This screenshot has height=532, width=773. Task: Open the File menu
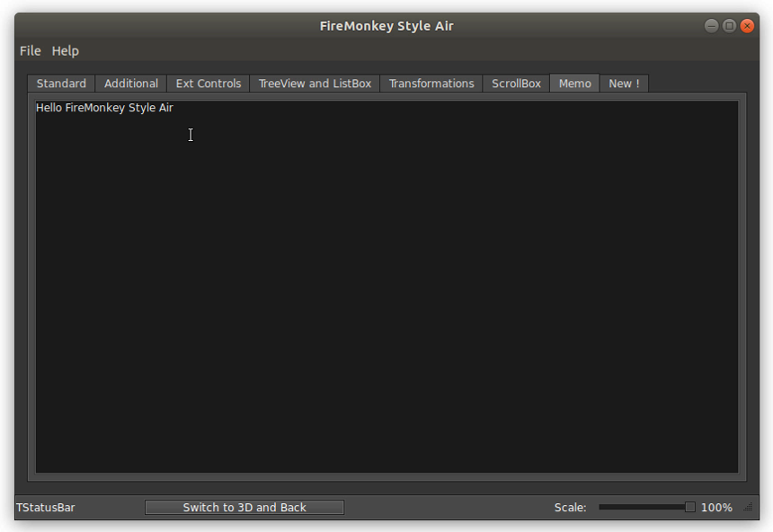[30, 51]
